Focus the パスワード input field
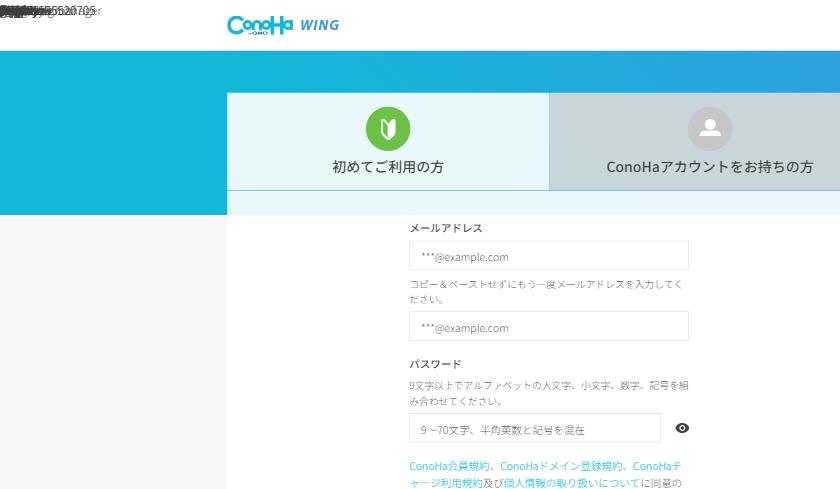840x489 pixels. tap(535, 428)
